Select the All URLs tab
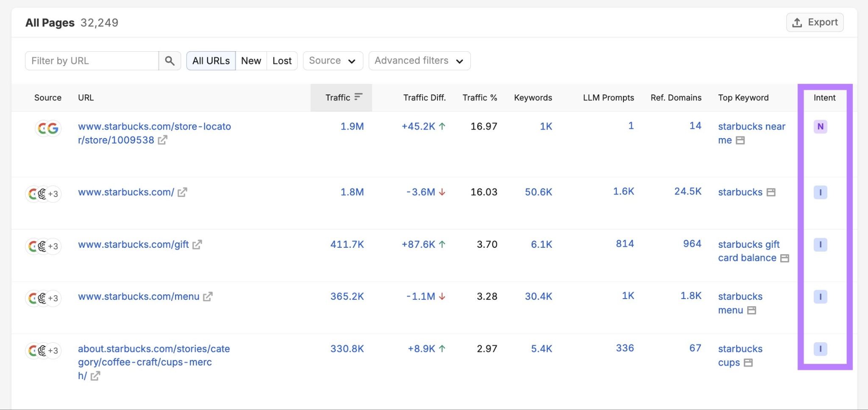This screenshot has width=868, height=410. [x=211, y=61]
